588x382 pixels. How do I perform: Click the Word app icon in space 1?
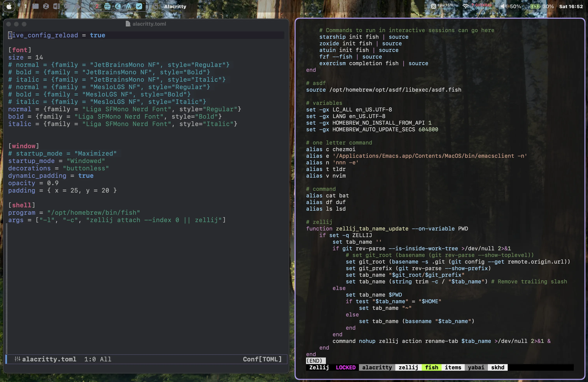coord(56,6)
